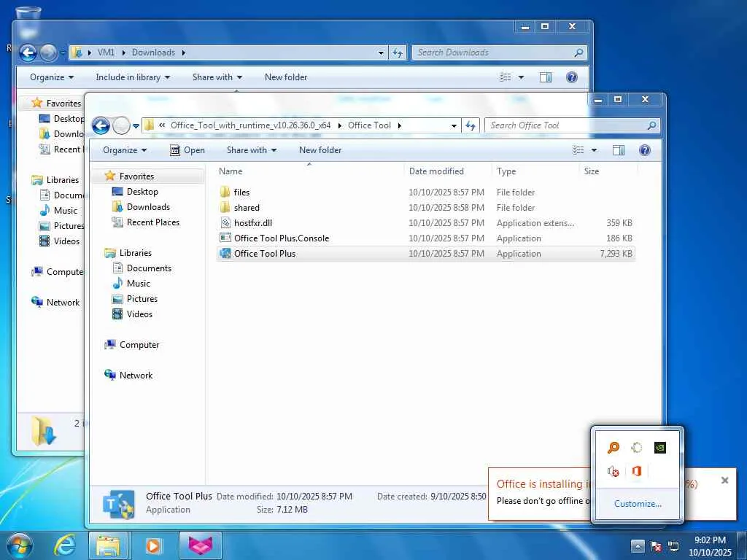Click Office_Tool_with_runtime breadcrumb in address bar

pos(251,125)
